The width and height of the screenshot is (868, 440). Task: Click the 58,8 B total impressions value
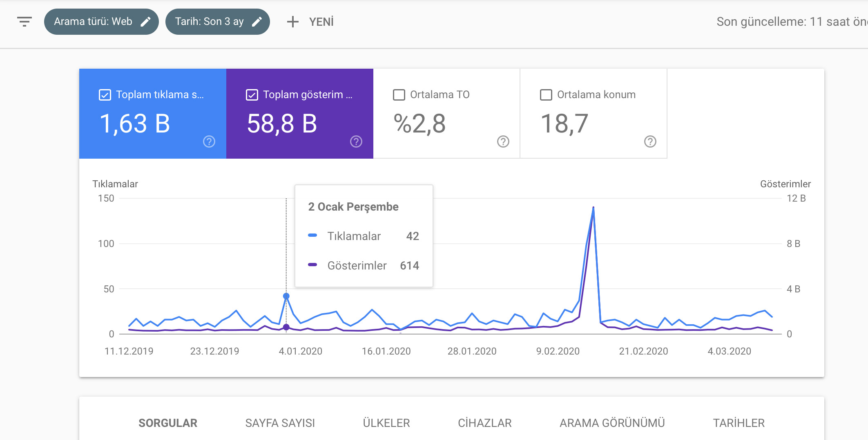pyautogui.click(x=282, y=123)
